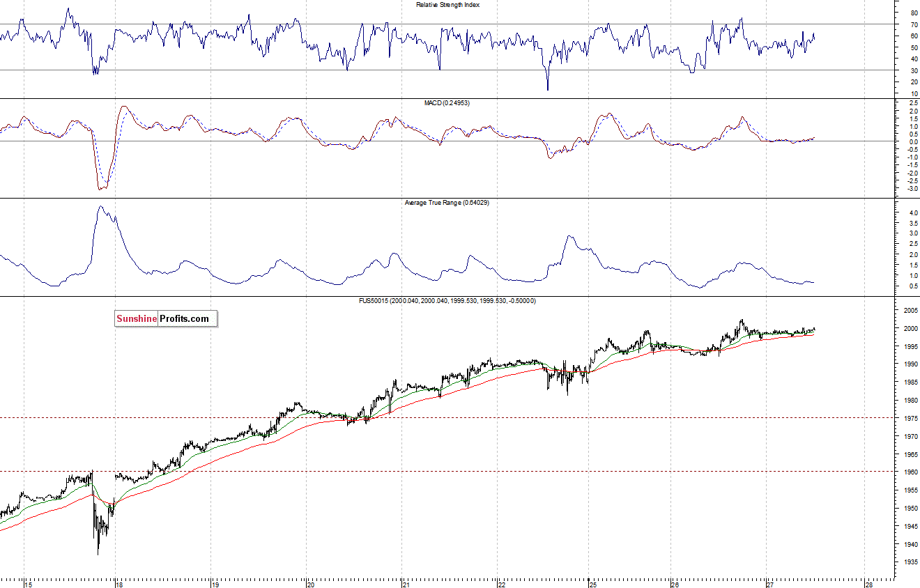Click the 1955 price axis label

tap(912, 490)
